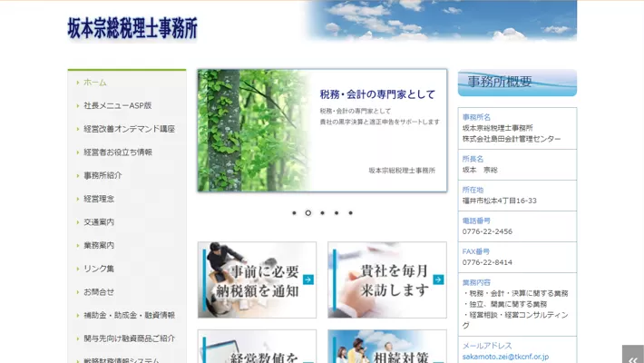Viewport: 644px width, 363px height.
Task: Click the お問合せ menu entry
Action: click(99, 292)
